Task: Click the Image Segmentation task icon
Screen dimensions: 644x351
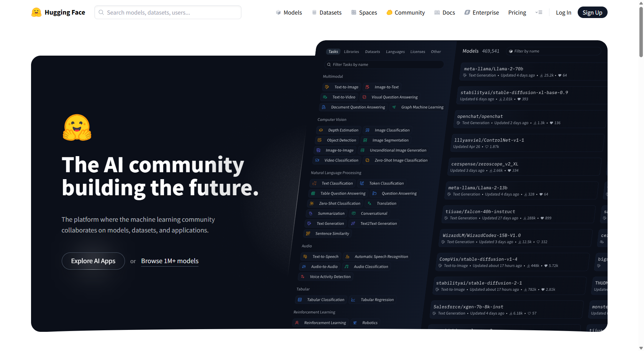Action: coord(365,140)
